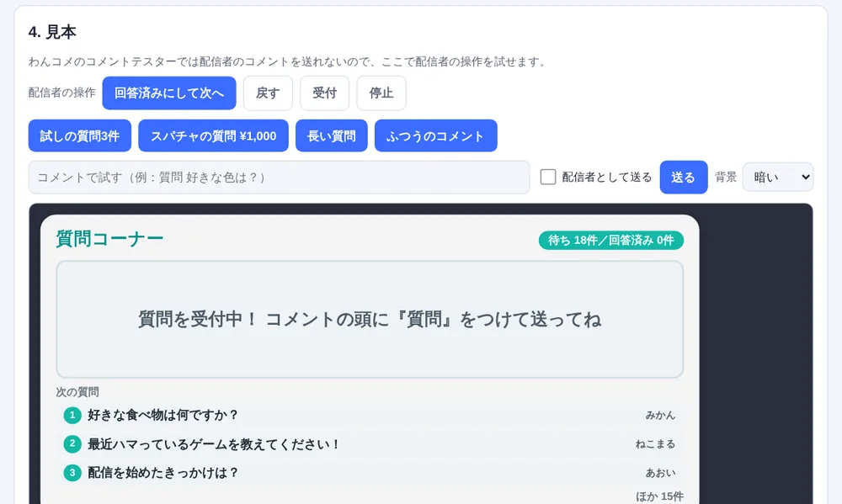Click the 質問コーナー title
Viewport: 842px width, 504px height.
[109, 239]
